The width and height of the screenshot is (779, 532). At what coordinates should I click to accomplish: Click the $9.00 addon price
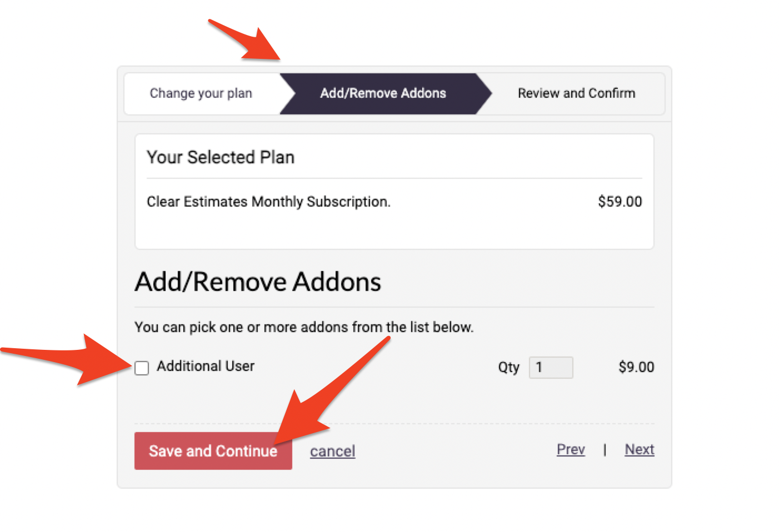[x=636, y=367]
